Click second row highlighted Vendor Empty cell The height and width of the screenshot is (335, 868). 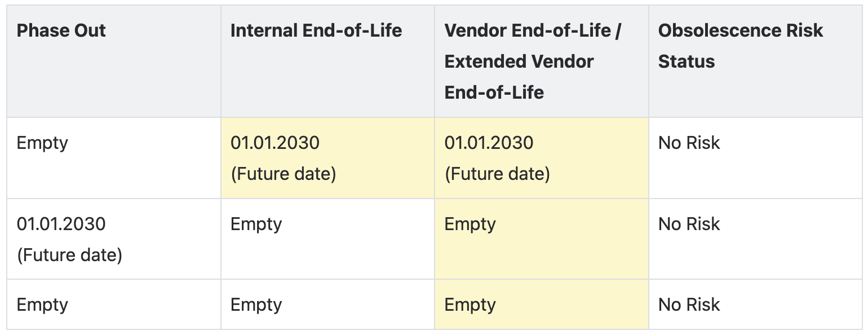point(541,239)
